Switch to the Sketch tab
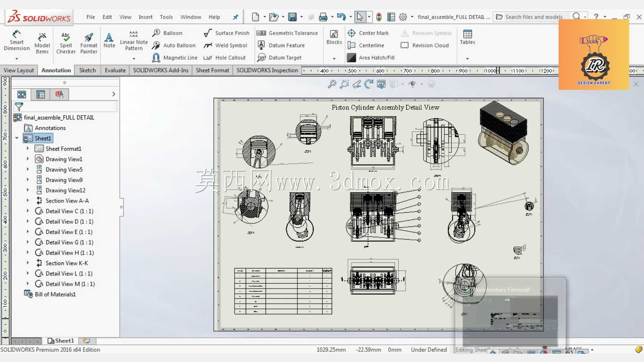The image size is (644, 362). tap(87, 70)
